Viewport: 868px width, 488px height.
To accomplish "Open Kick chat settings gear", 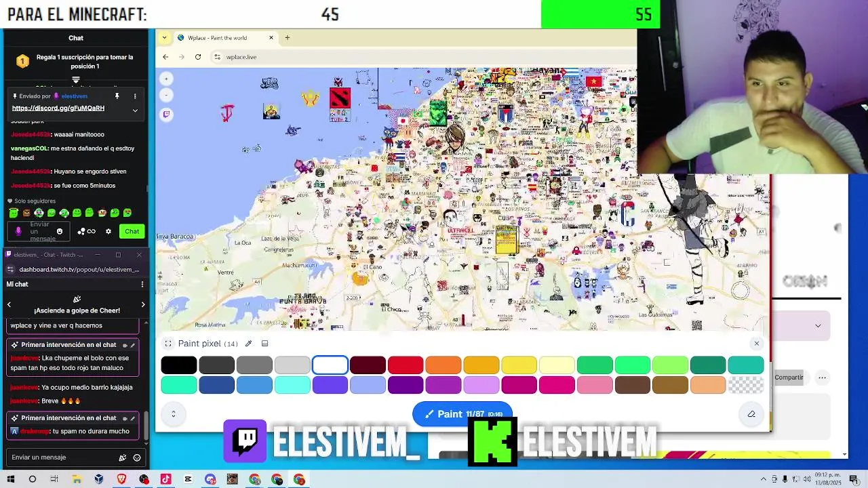I will [x=108, y=232].
